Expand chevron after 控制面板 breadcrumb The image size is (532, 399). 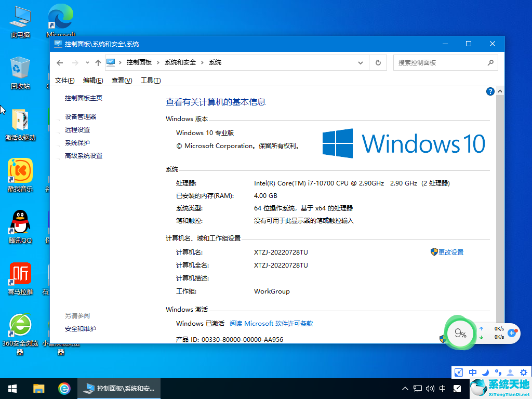(x=158, y=62)
